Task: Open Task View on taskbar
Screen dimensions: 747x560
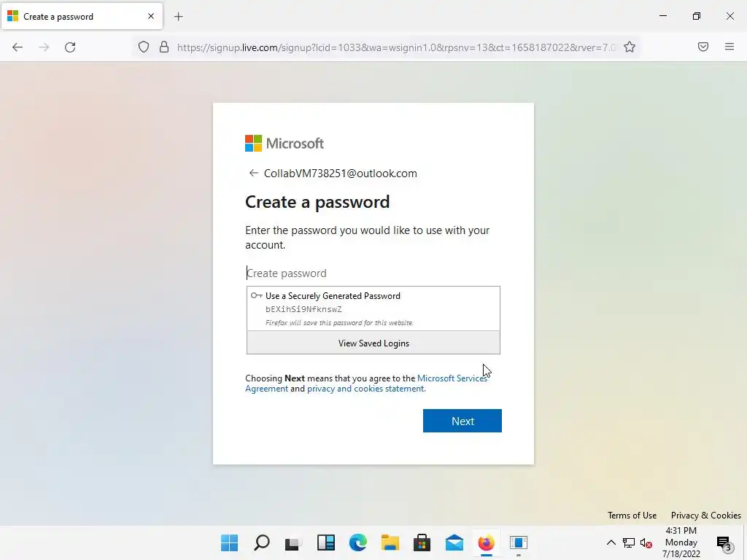Action: point(293,542)
